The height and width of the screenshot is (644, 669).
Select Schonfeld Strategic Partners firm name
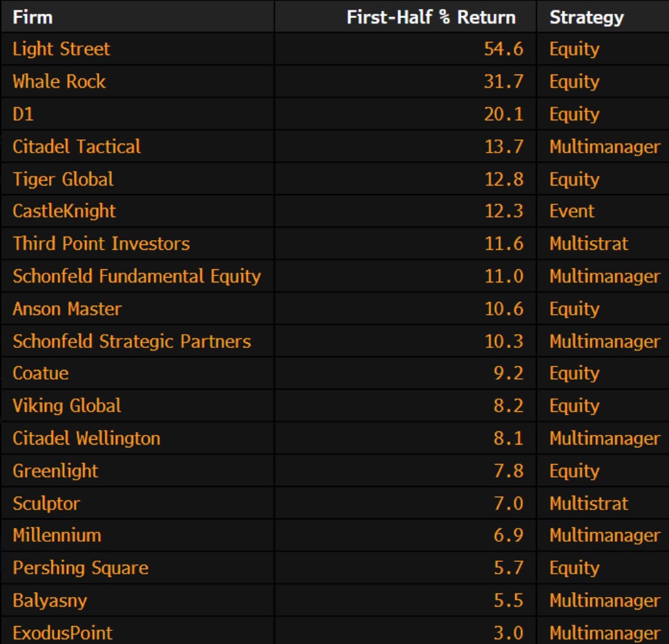pyautogui.click(x=132, y=341)
